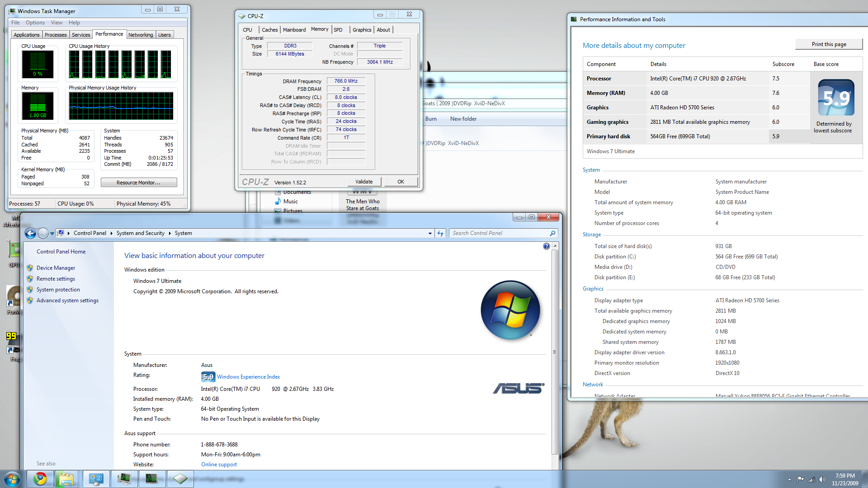Click OK in CPU-Z
The height and width of the screenshot is (488, 868).
(x=401, y=182)
